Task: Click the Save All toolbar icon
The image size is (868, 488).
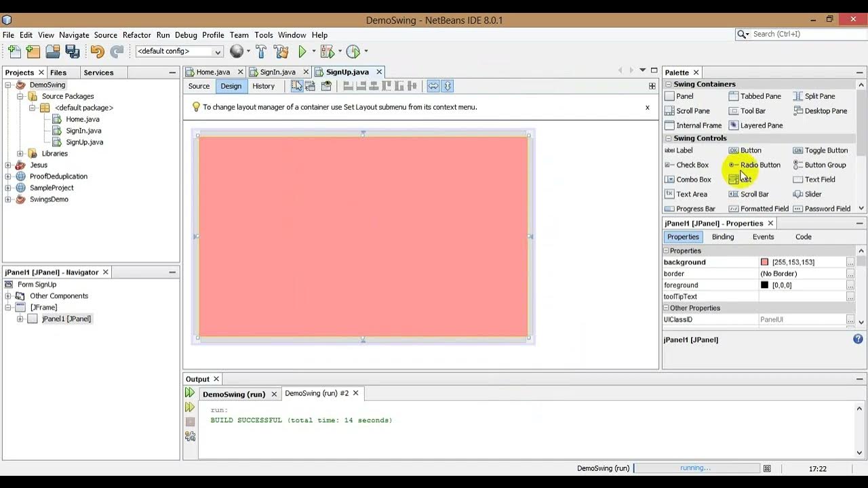Action: pos(73,52)
